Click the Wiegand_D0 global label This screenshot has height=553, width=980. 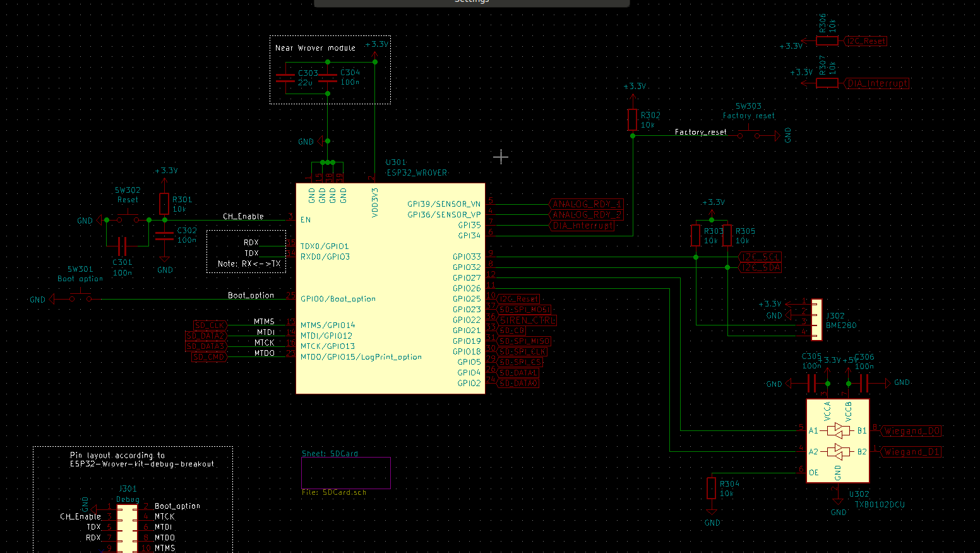(911, 431)
